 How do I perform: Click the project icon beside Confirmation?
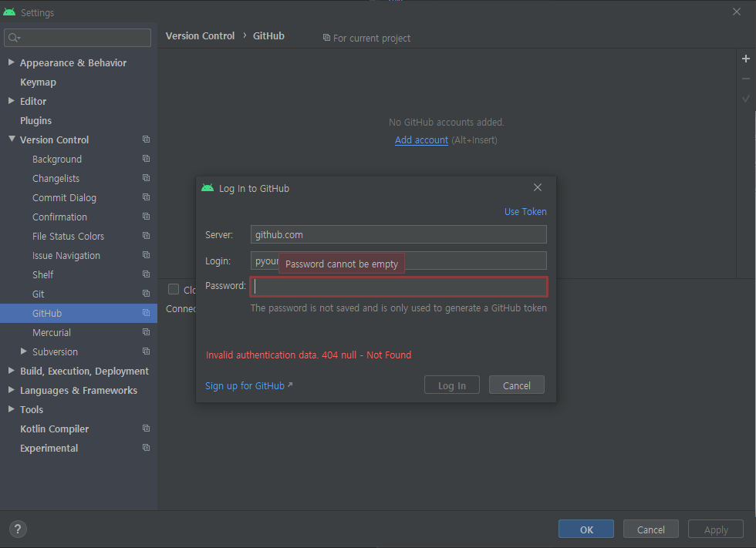(146, 217)
